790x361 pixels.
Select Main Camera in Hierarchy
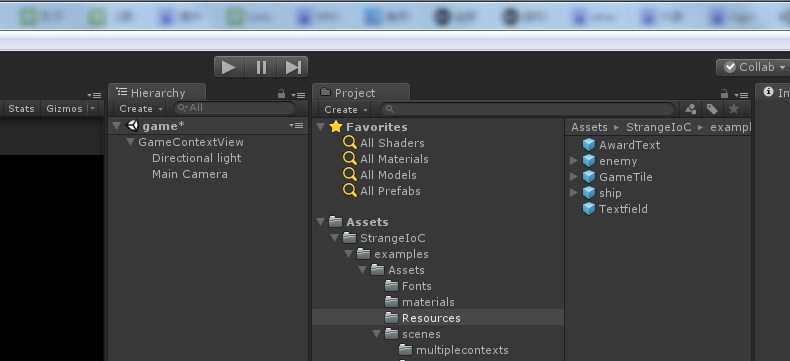pos(190,174)
